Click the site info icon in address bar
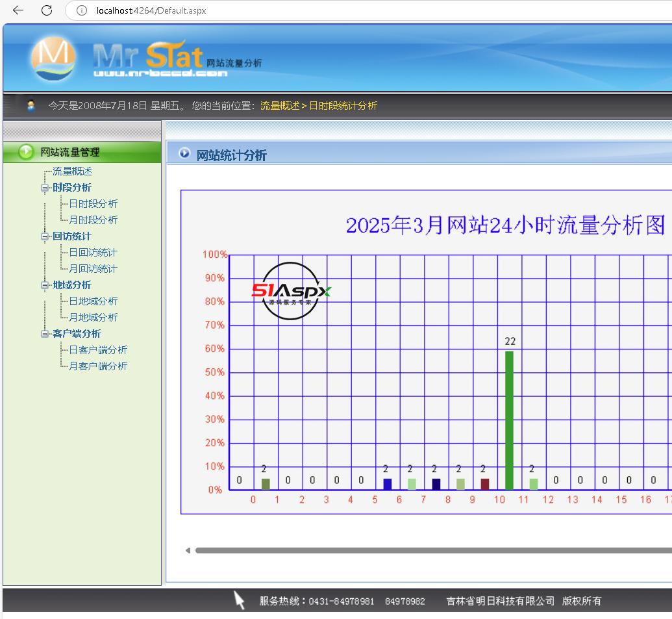 pyautogui.click(x=81, y=10)
